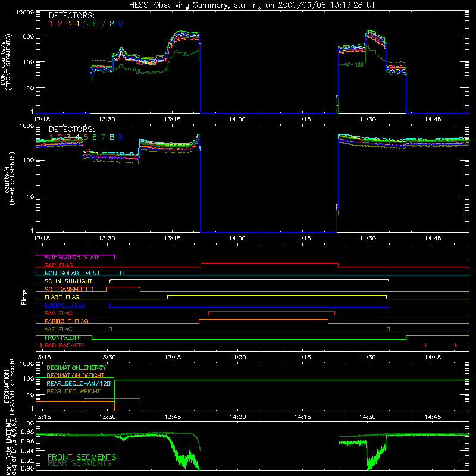The height and width of the screenshot is (476, 476).
Task: Click the FRONT SEGMENTS counts/s y-axis label
Action: pyautogui.click(x=6, y=62)
